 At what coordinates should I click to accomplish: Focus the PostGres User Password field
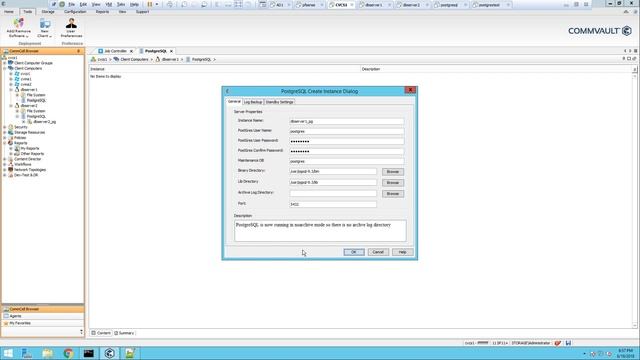(x=347, y=141)
